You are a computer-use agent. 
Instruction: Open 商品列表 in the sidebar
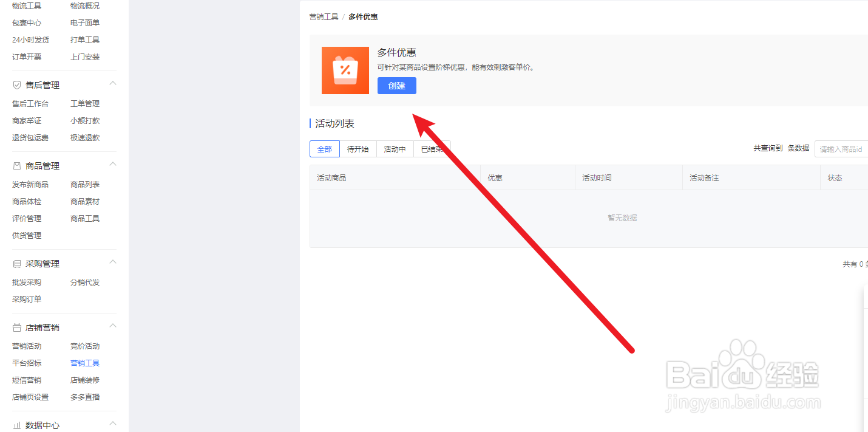click(x=85, y=183)
